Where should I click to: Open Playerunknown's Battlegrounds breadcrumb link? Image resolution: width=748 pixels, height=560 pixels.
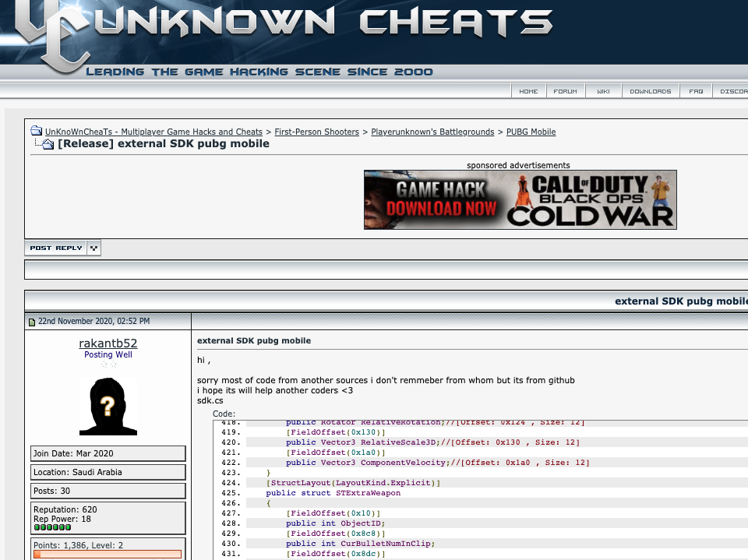432,132
